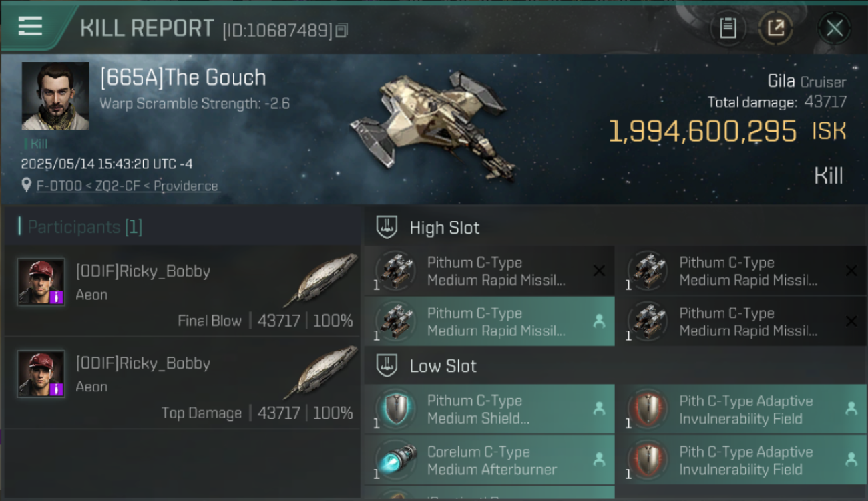Screen dimensions: 868x501
Task: Click the Providence region location link
Action: click(186, 186)
